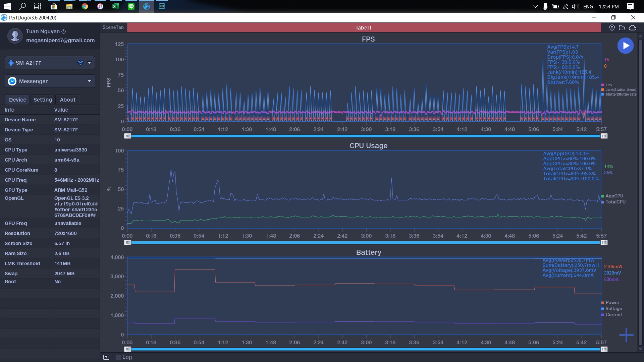Toggle the AppCPU legend series

614,196
